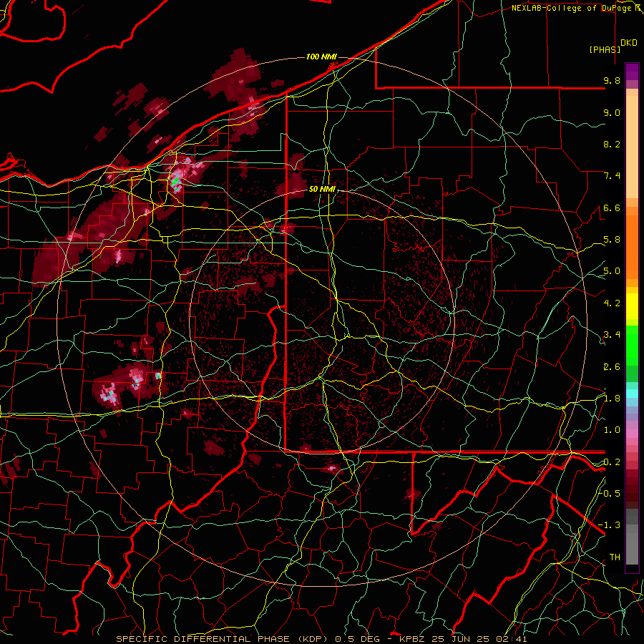Select the gray segment of color bar
Image resolution: width=644 pixels, height=644 pixels.
pyautogui.click(x=632, y=538)
